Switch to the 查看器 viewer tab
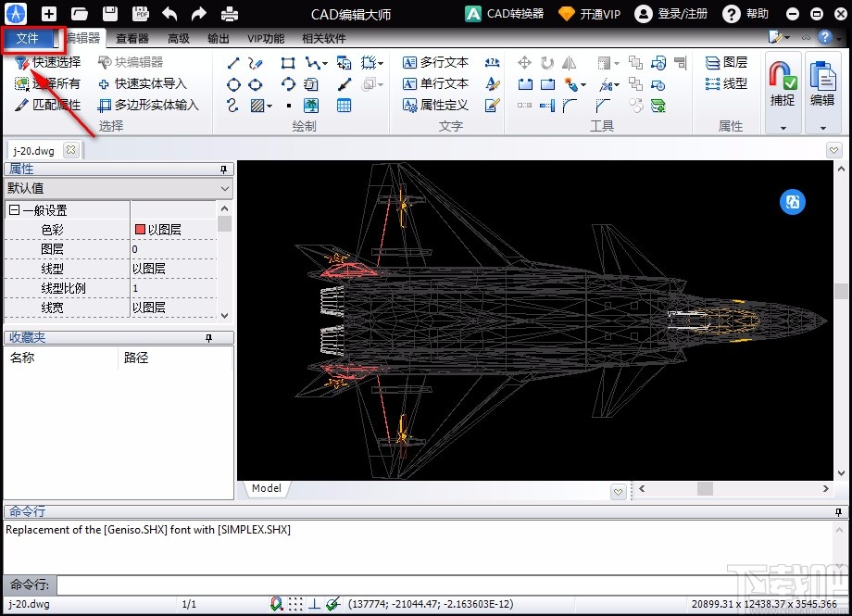The height and width of the screenshot is (616, 852). (x=132, y=39)
